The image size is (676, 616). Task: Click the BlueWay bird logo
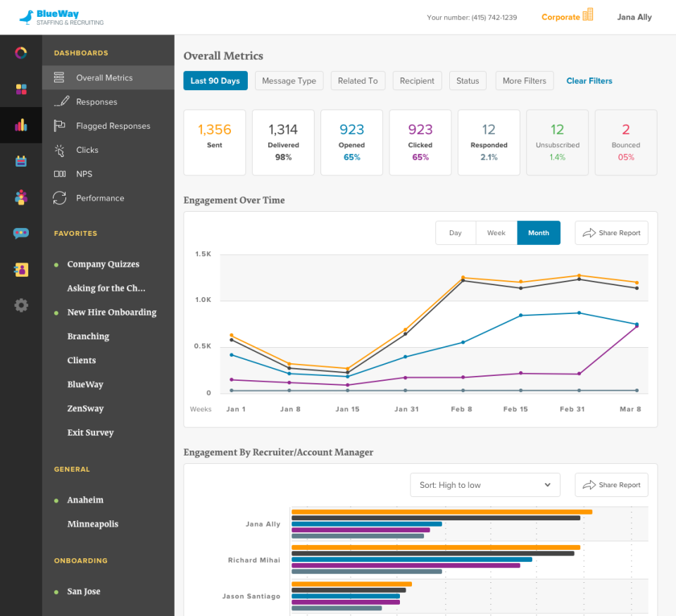(27, 17)
